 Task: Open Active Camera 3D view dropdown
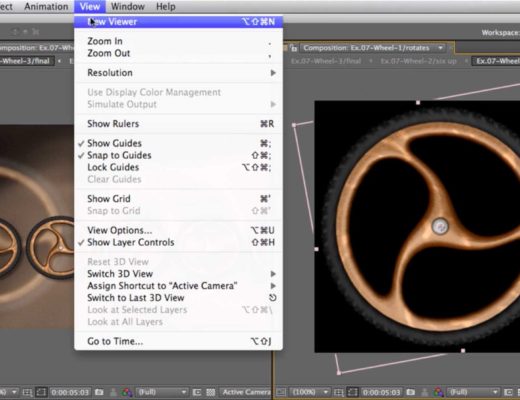pos(246,392)
